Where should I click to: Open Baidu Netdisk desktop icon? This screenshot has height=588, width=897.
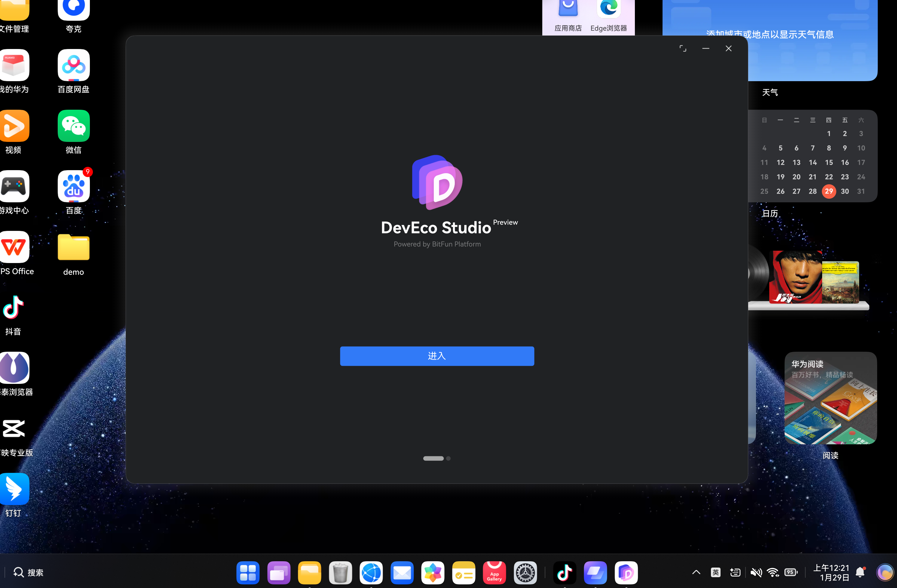[73, 65]
